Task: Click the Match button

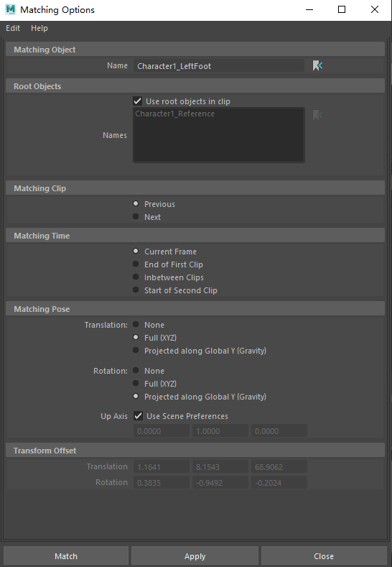Action: click(66, 556)
